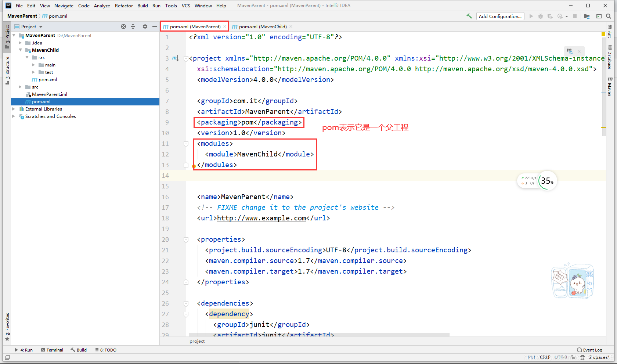The image size is (617, 364).
Task: Click the yellow inspection warning indicator
Action: tap(603, 34)
